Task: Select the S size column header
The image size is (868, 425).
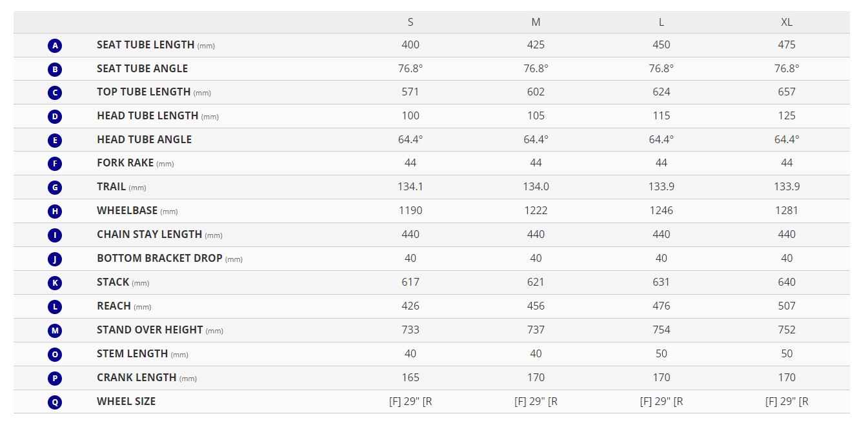Action: tap(410, 22)
